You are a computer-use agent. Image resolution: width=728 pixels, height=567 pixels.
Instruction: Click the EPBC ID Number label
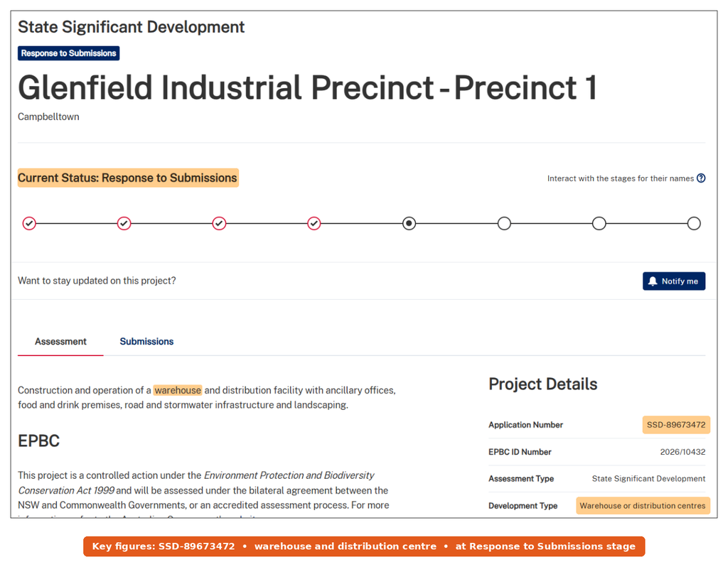pos(520,452)
